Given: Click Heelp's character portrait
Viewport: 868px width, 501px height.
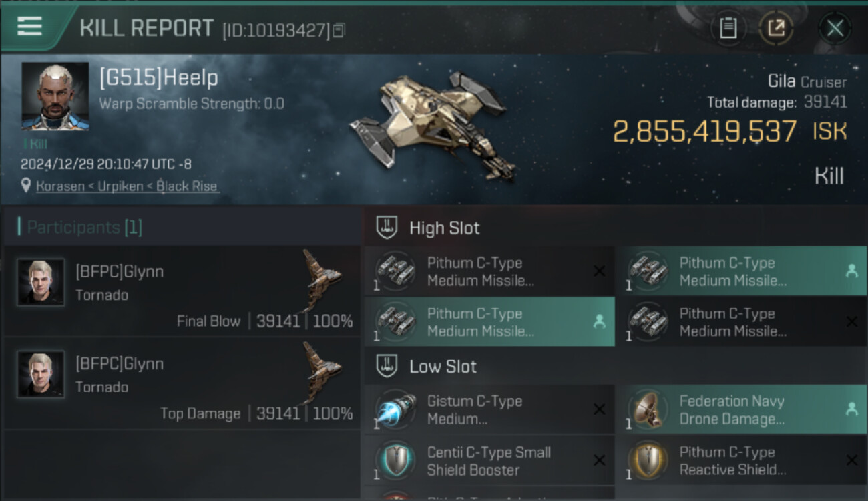Looking at the screenshot, I should [55, 96].
